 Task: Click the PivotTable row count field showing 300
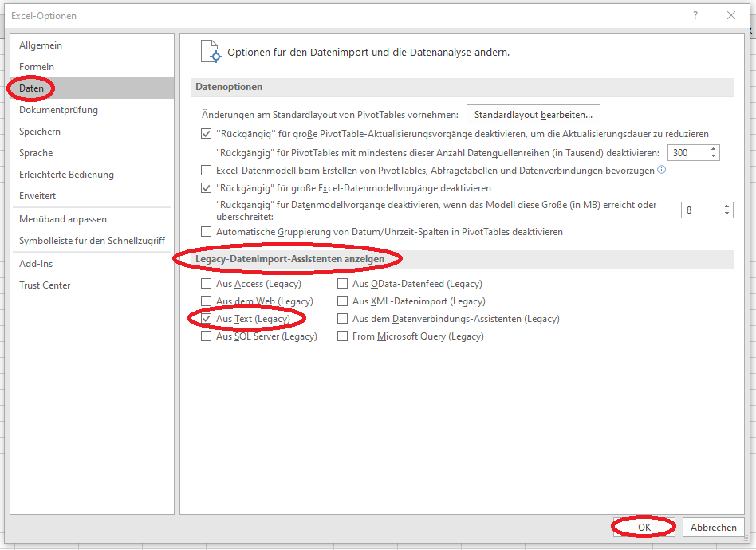688,153
